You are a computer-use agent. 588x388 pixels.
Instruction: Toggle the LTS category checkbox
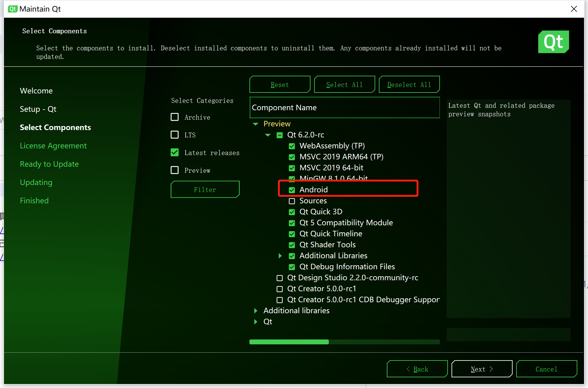(175, 135)
